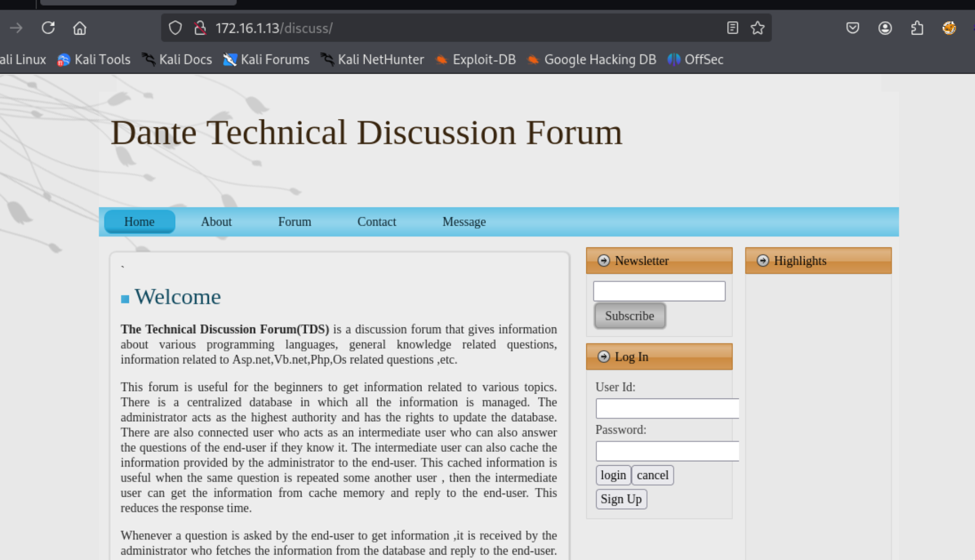The height and width of the screenshot is (560, 975).
Task: Focus the Newsletter email field
Action: pyautogui.click(x=659, y=291)
